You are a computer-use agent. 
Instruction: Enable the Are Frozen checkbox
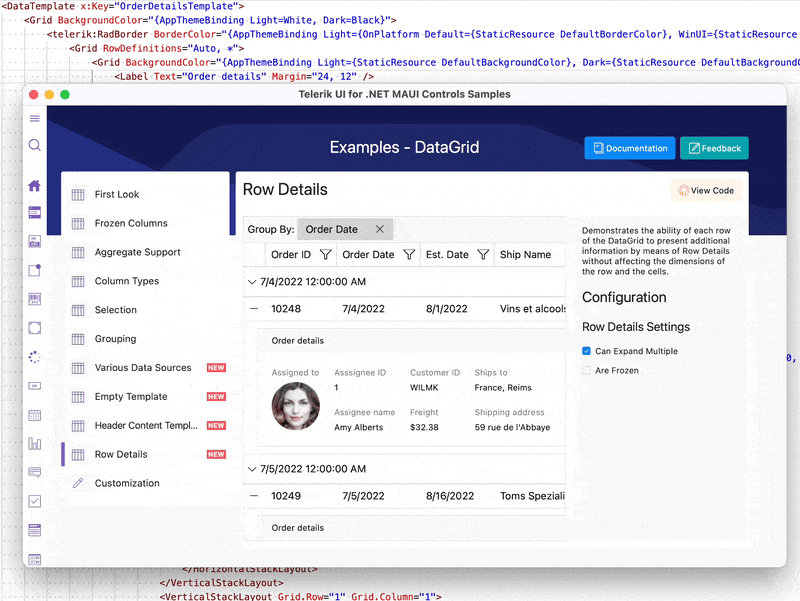point(586,370)
